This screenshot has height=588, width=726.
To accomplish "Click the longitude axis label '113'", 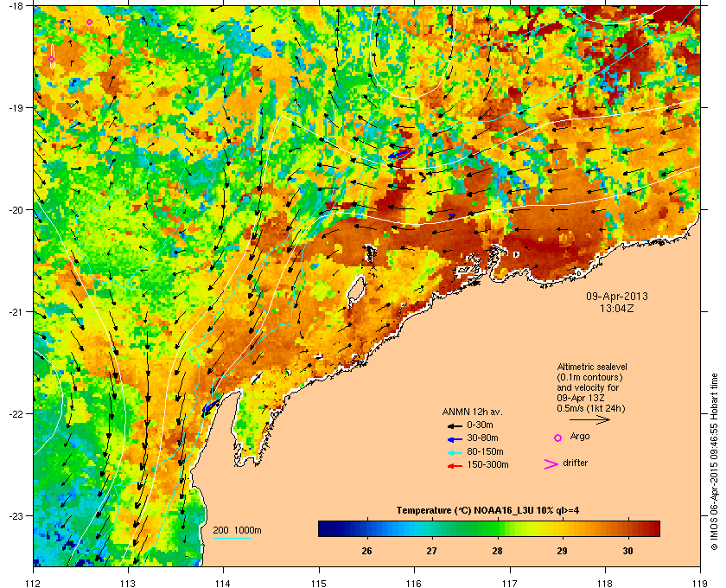I will [128, 583].
